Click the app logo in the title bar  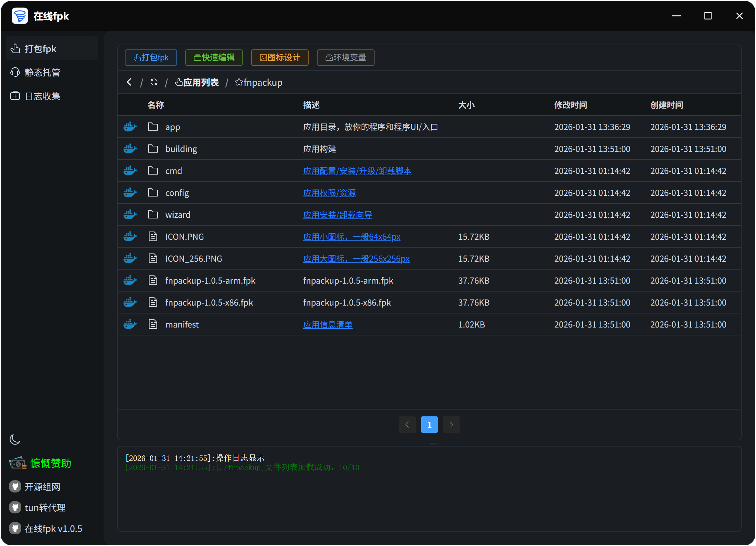click(20, 16)
